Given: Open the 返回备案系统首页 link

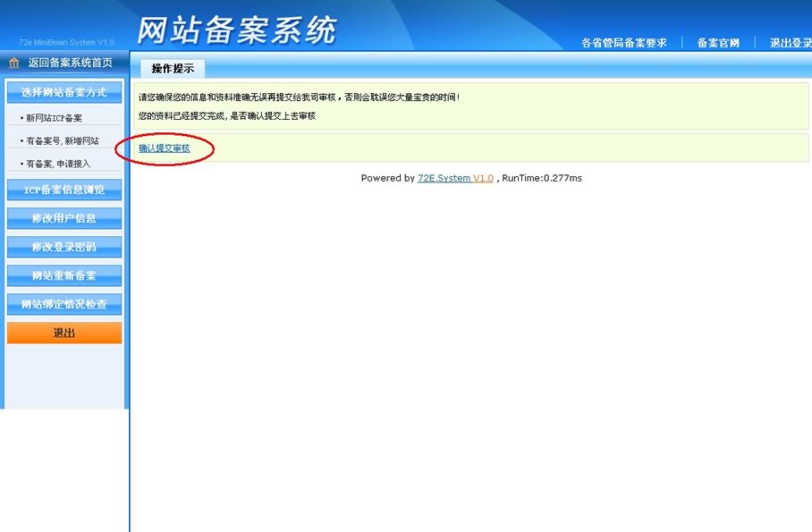Looking at the screenshot, I should tap(70, 63).
